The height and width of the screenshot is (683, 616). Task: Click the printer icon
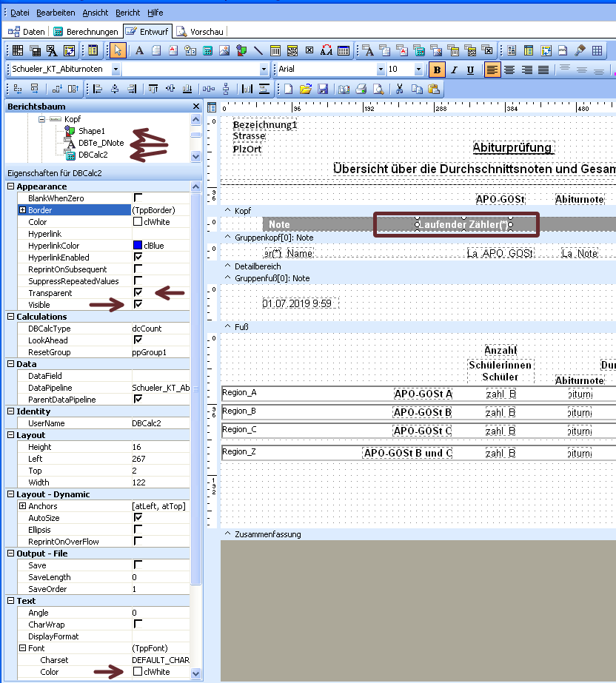coord(361,89)
